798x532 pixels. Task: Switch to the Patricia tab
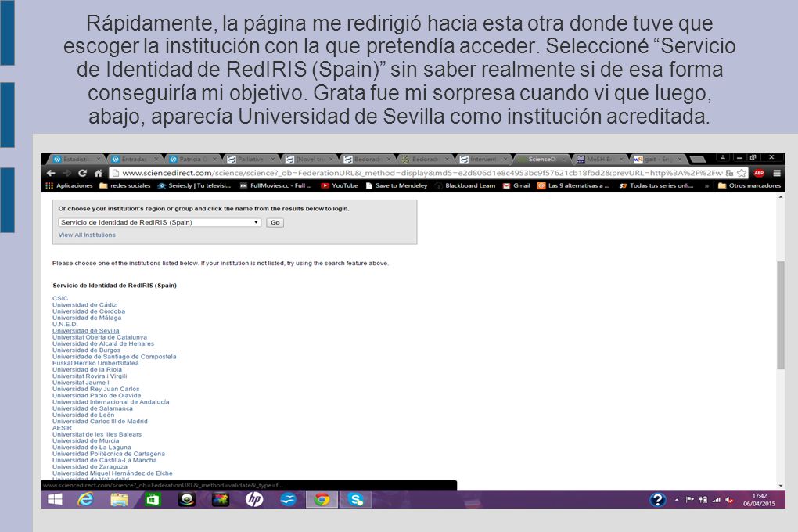[193, 160]
